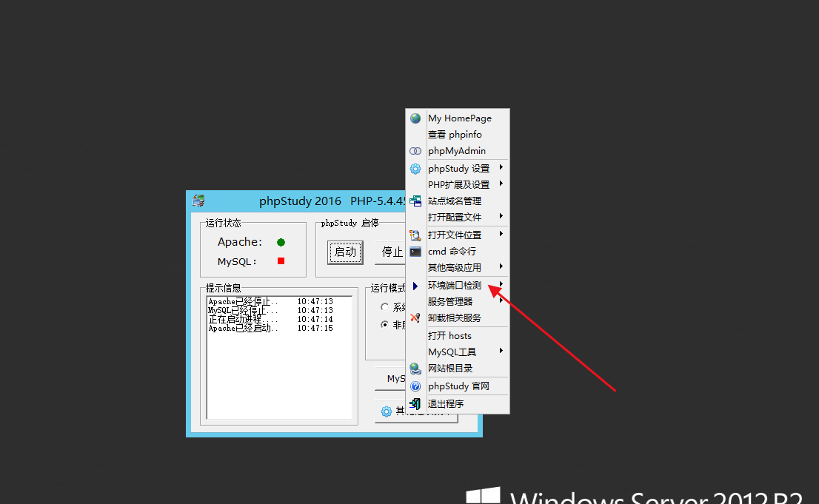Click the 站点域名管理 server icon

(415, 201)
